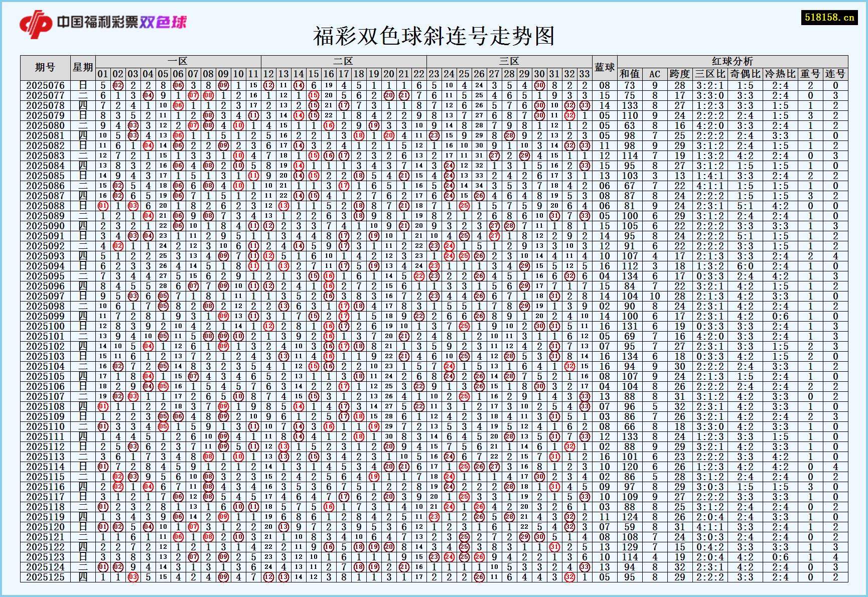Image resolution: width=868 pixels, height=597 pixels.
Task: Select the 星期 column header
Action: click(x=83, y=67)
